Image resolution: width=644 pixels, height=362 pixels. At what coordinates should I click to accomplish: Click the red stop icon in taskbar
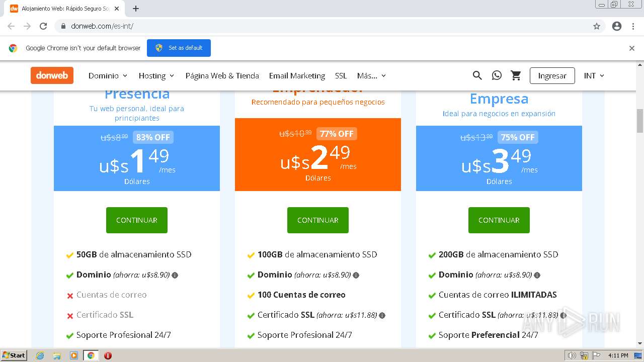click(x=108, y=355)
